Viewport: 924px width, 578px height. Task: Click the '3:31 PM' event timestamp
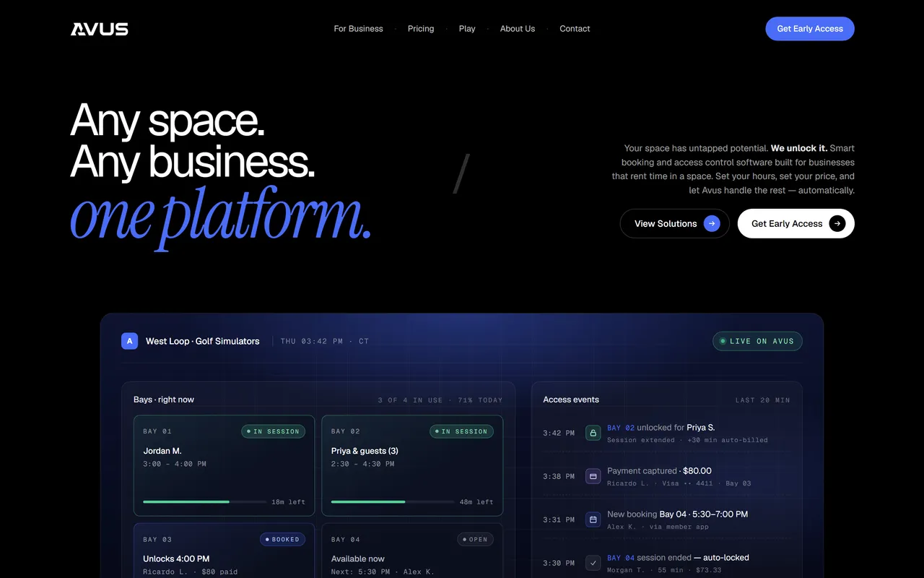559,520
